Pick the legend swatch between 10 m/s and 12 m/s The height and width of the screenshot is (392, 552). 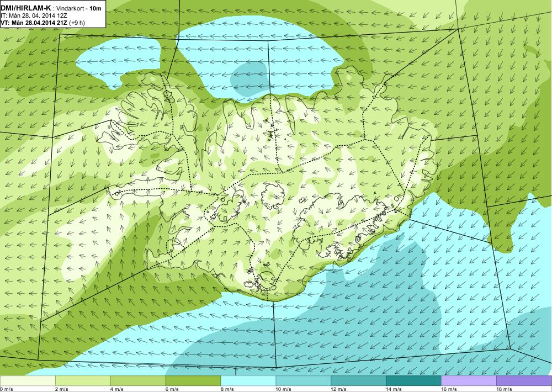304,381
